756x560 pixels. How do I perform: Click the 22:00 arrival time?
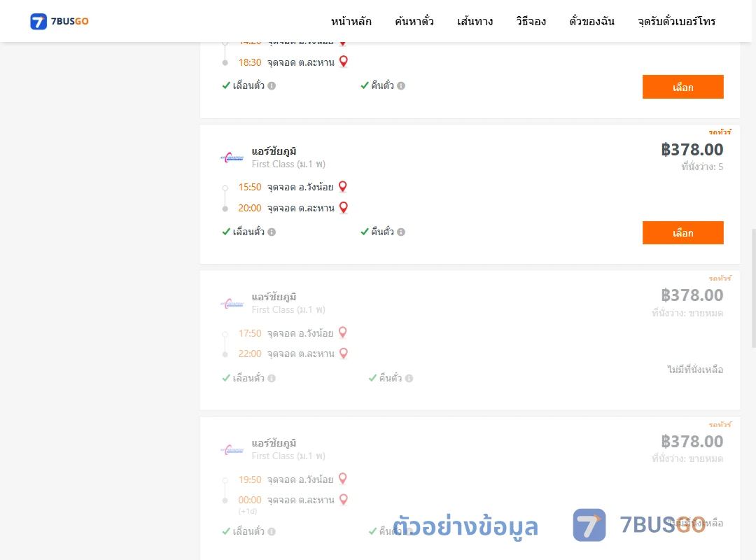coord(250,354)
